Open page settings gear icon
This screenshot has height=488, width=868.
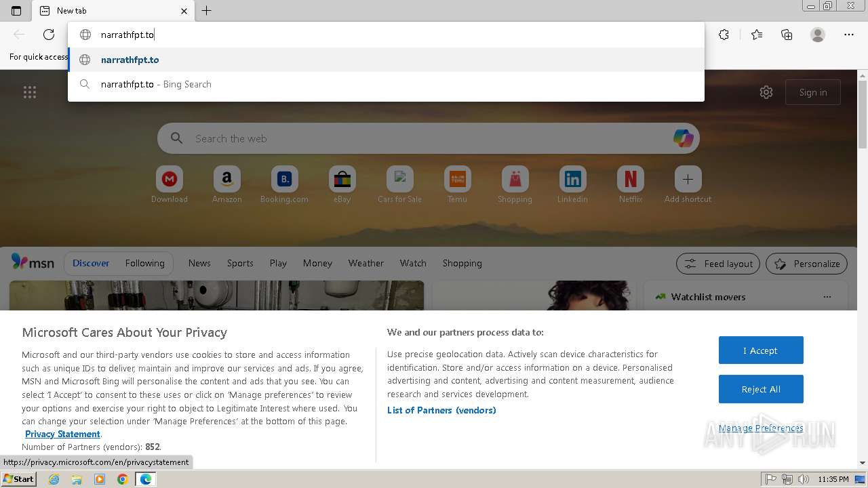coord(766,92)
